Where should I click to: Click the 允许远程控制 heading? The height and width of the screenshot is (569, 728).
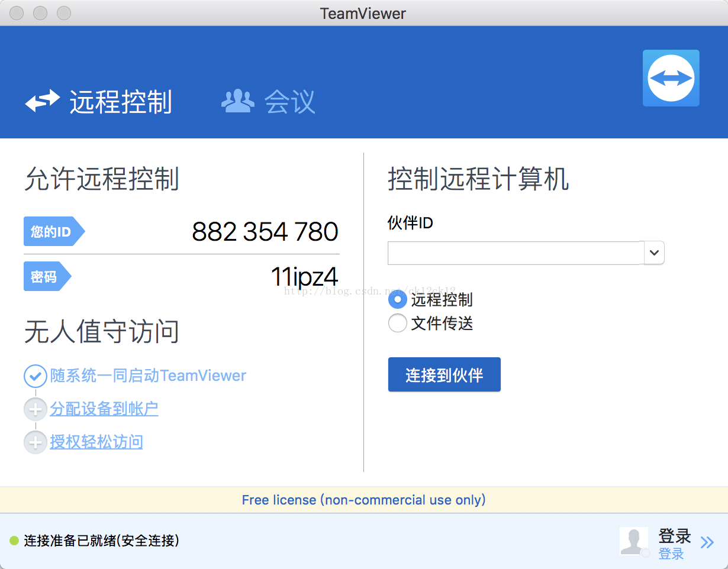pos(102,179)
